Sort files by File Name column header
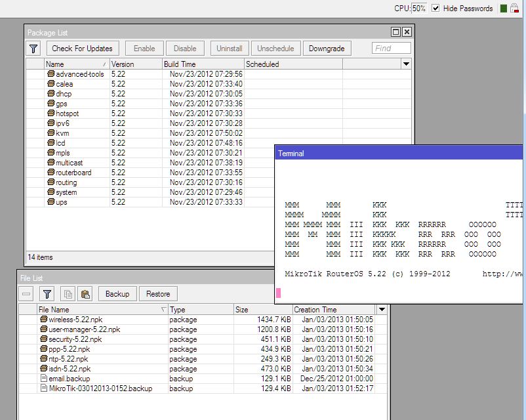 click(x=102, y=310)
